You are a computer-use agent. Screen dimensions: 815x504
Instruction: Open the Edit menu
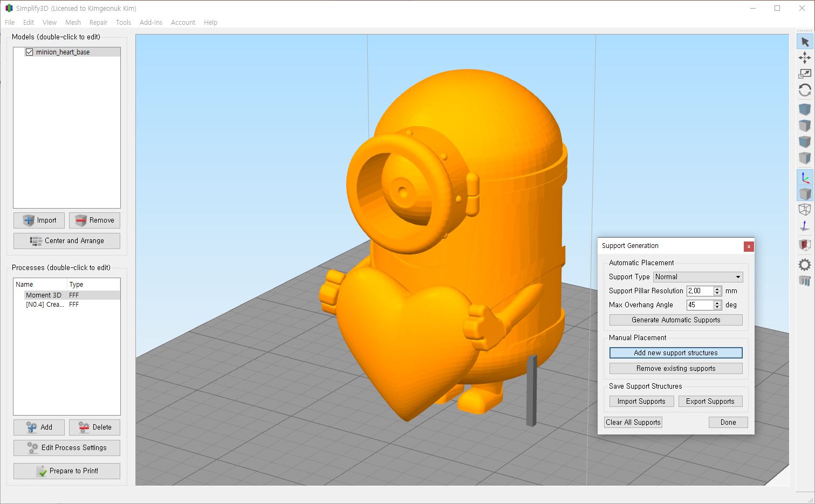coord(29,22)
